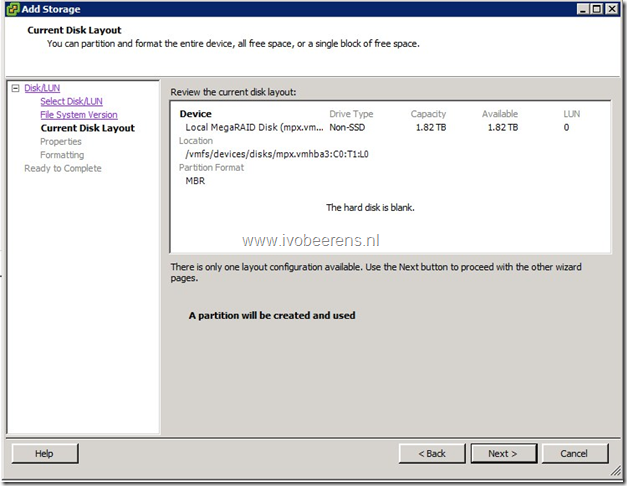The width and height of the screenshot is (627, 486).
Task: Click the Properties wizard step
Action: coord(61,142)
